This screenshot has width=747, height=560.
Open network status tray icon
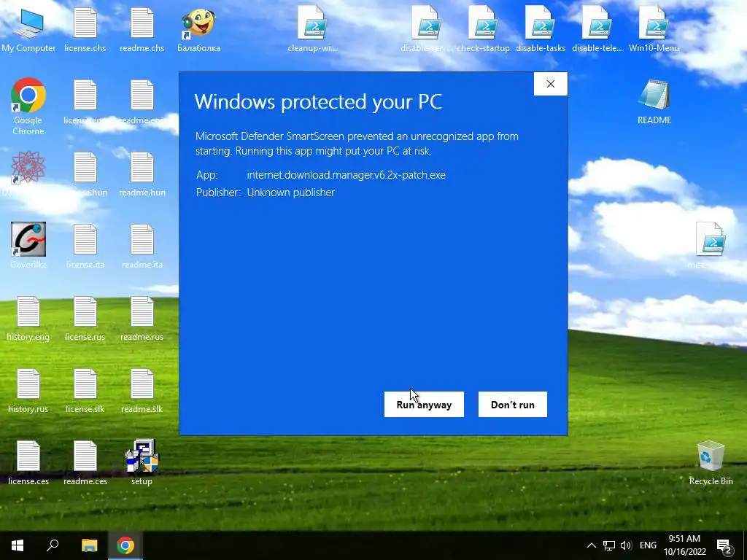[609, 545]
